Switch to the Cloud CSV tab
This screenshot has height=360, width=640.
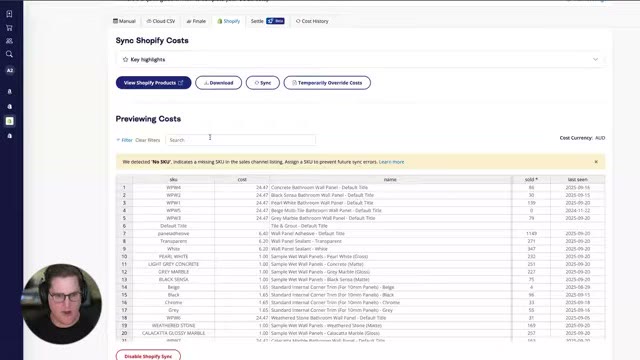[x=161, y=21]
